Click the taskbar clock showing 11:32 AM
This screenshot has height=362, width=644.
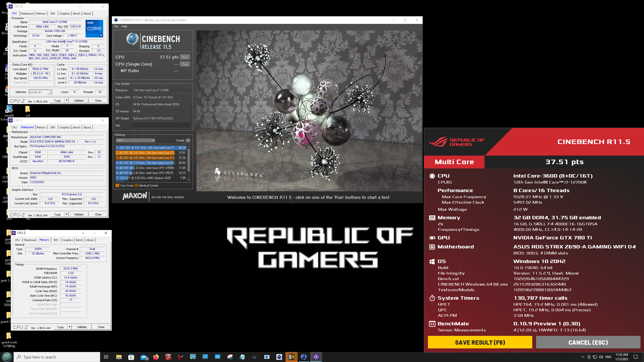tap(622, 357)
